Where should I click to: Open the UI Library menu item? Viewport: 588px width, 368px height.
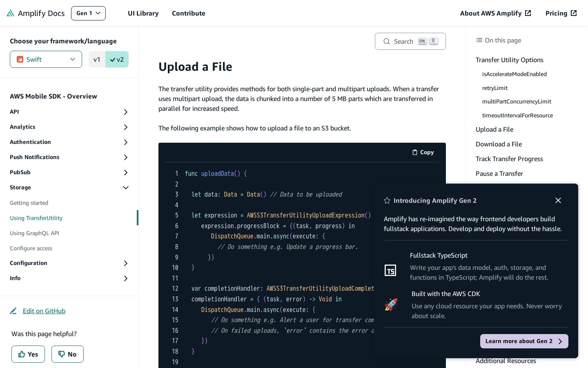(143, 13)
